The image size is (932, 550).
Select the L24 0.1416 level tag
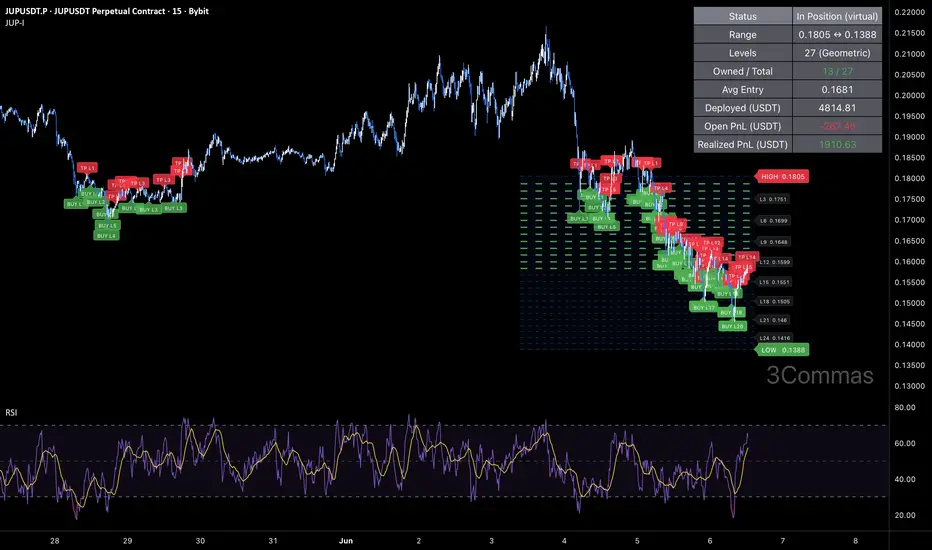pyautogui.click(x=774, y=338)
